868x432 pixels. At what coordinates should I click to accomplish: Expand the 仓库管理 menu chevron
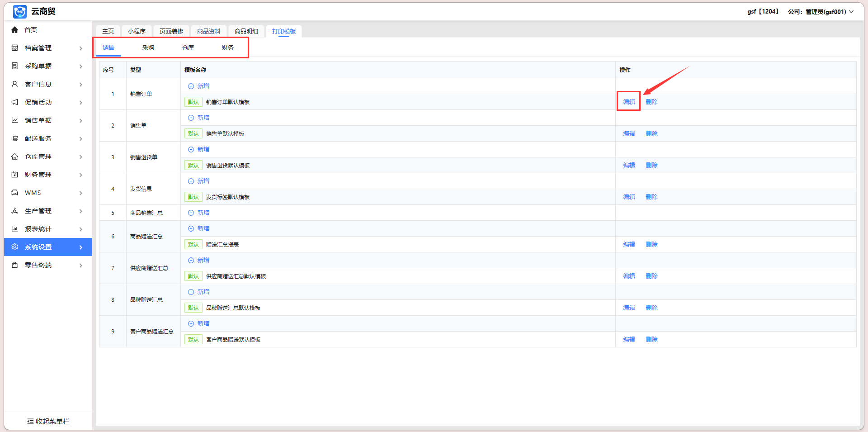point(81,157)
